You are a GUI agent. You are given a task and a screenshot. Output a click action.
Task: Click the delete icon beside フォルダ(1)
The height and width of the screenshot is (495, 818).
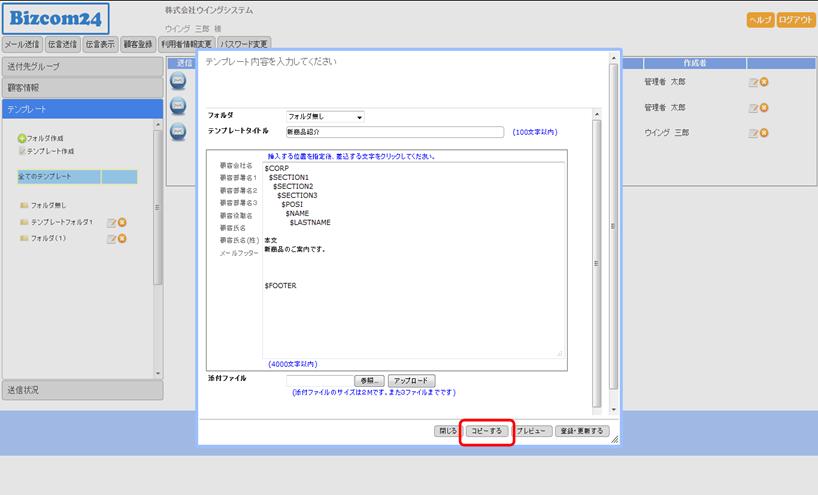click(x=122, y=238)
